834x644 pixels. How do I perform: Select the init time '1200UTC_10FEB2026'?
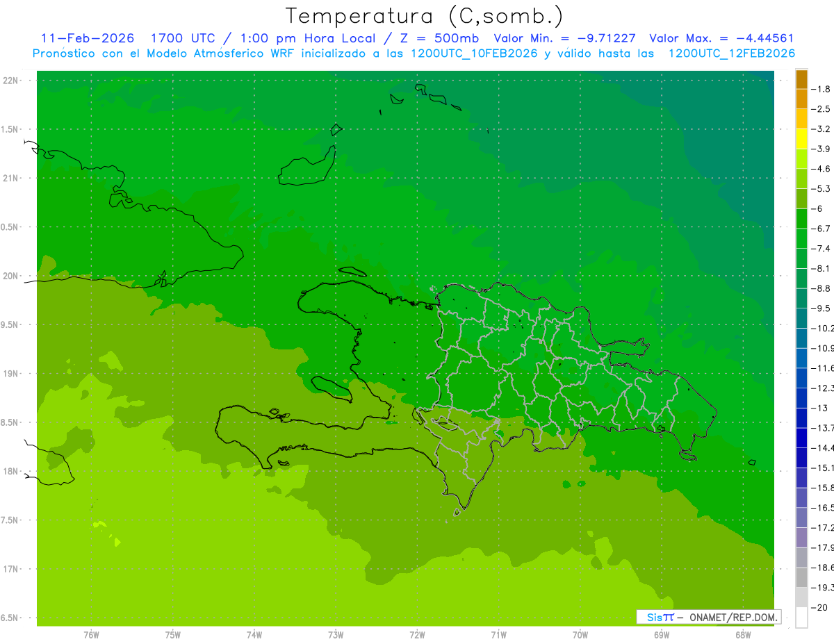474,53
